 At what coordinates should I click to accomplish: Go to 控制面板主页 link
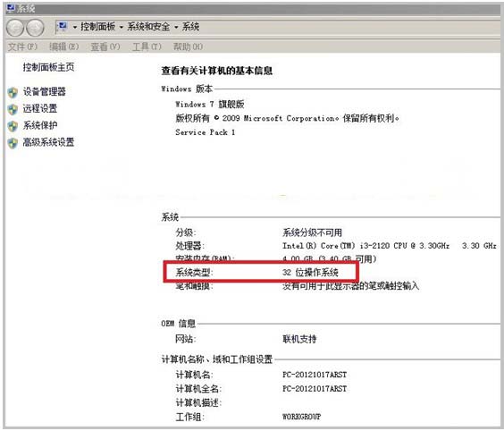pyautogui.click(x=48, y=67)
